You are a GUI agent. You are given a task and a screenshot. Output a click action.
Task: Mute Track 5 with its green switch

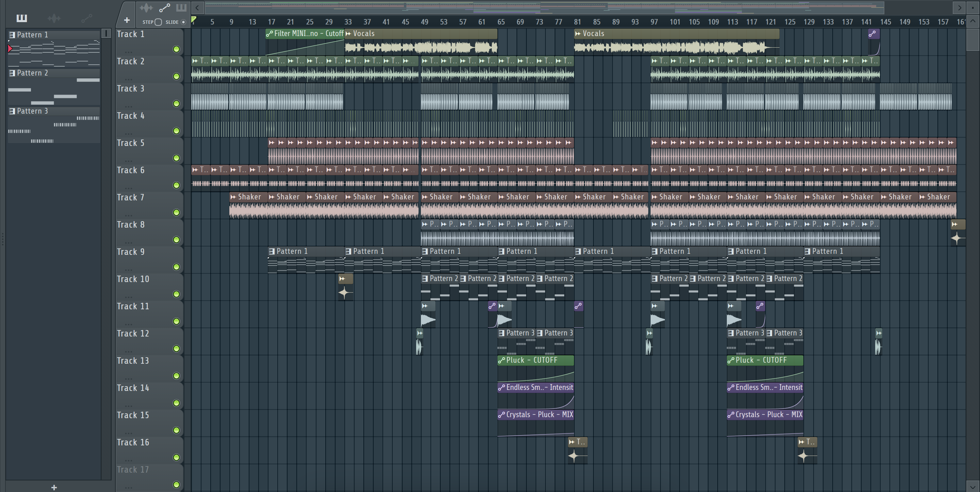point(176,158)
